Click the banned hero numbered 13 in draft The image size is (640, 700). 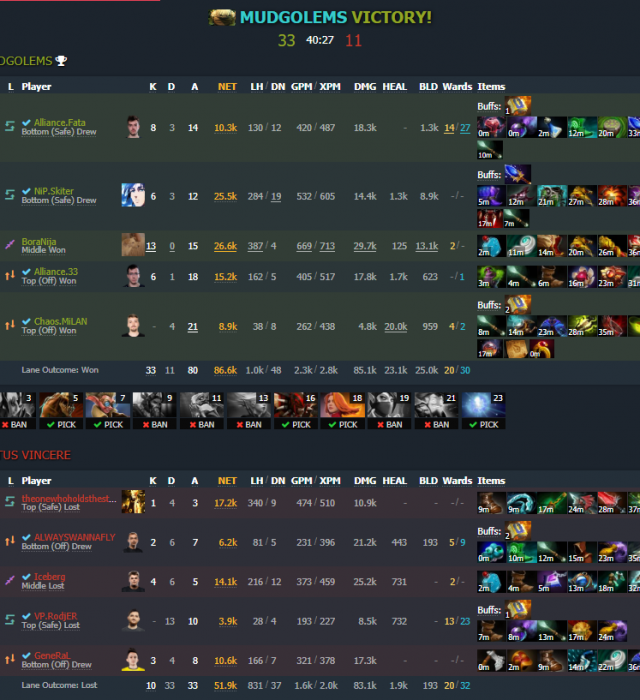249,411
